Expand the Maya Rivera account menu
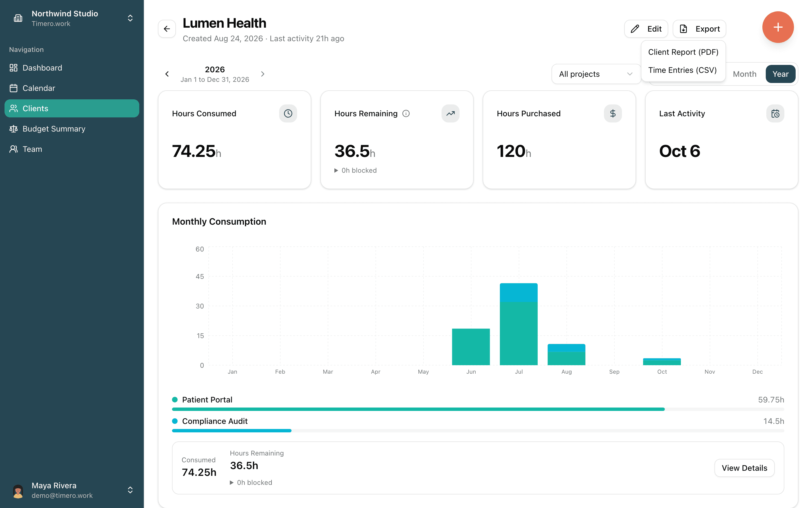The height and width of the screenshot is (508, 812). click(x=130, y=490)
